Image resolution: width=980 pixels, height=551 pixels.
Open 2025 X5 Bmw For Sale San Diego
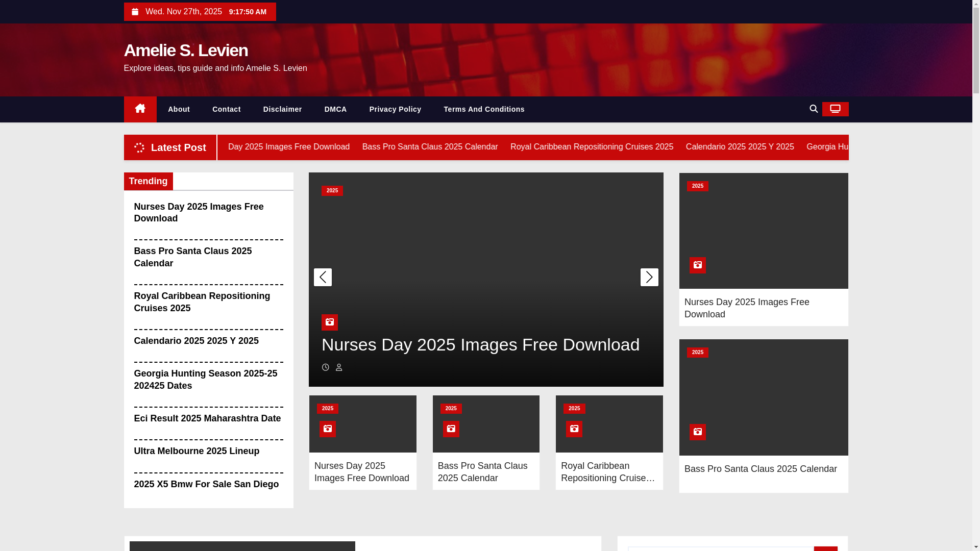pyautogui.click(x=206, y=484)
